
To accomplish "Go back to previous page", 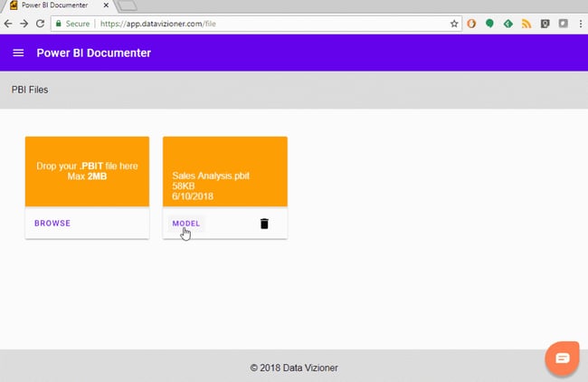I will pos(8,24).
